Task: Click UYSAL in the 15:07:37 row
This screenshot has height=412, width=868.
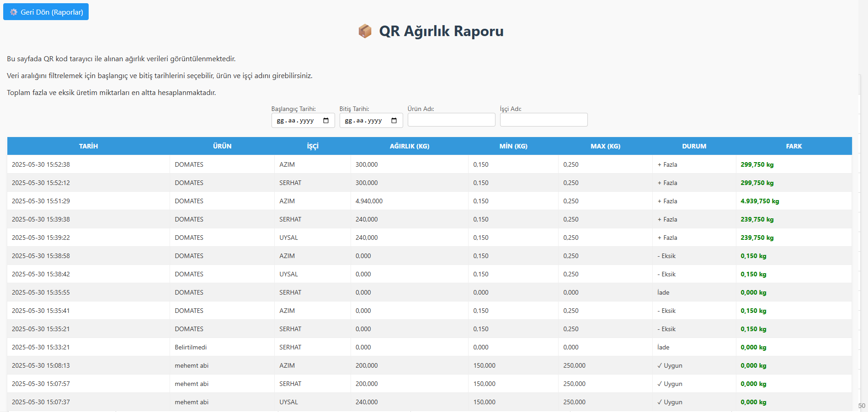Action: pos(288,402)
